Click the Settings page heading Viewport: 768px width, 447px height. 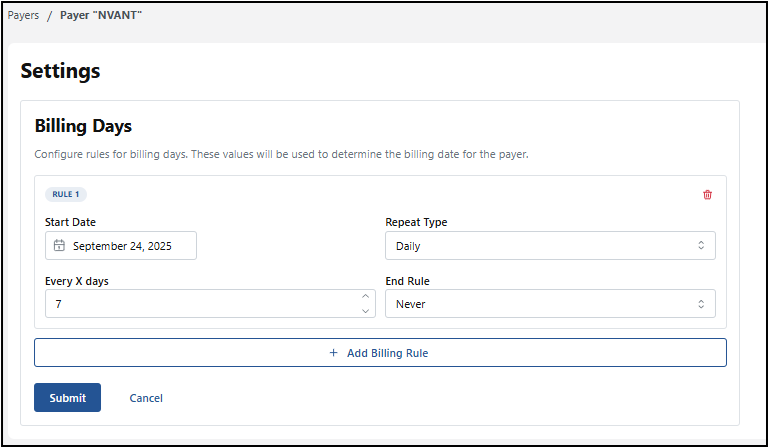[60, 71]
